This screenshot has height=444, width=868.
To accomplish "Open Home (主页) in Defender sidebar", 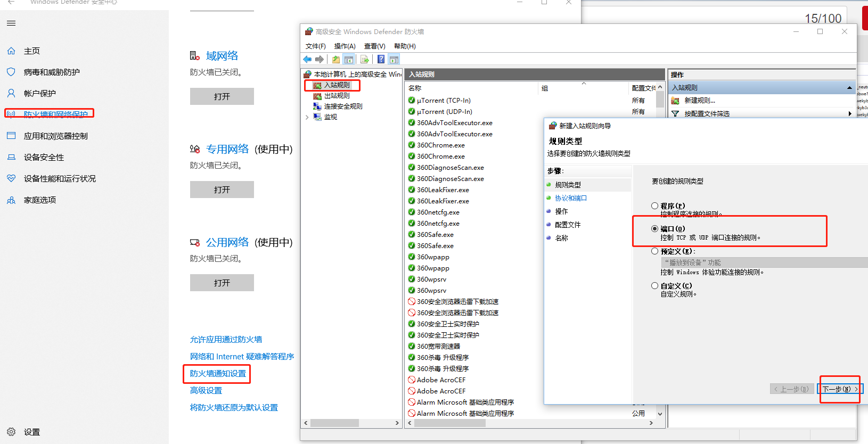I will [x=31, y=51].
